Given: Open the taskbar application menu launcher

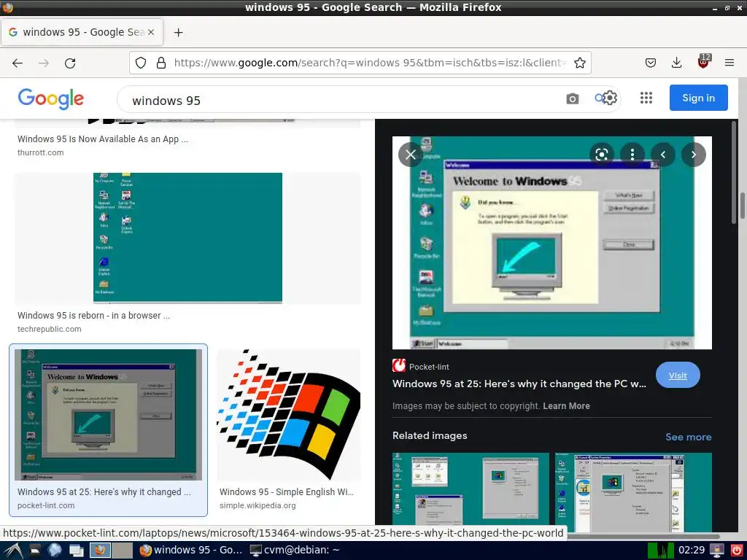Looking at the screenshot, I should [13, 551].
